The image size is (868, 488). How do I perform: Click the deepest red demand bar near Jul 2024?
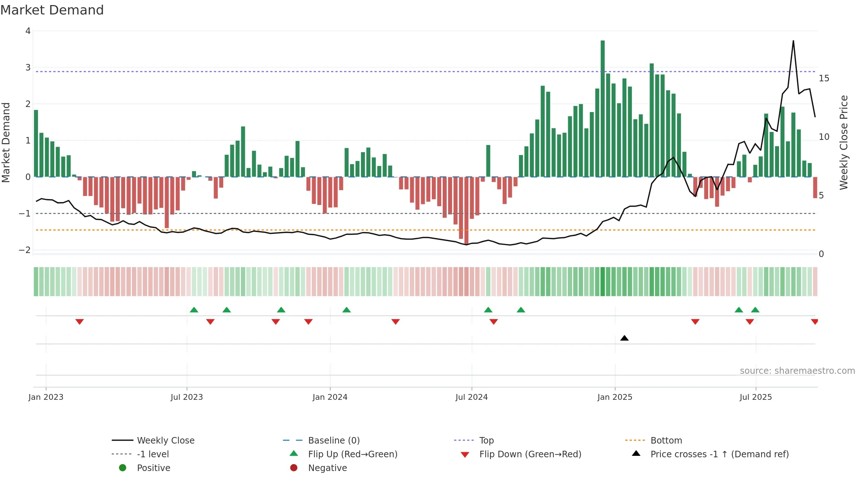click(467, 211)
